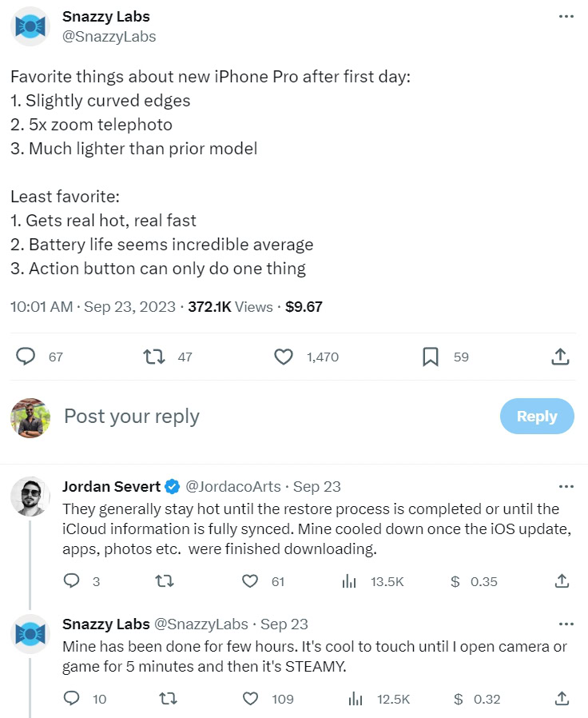Open the @JordacoArts profile link

point(235,486)
